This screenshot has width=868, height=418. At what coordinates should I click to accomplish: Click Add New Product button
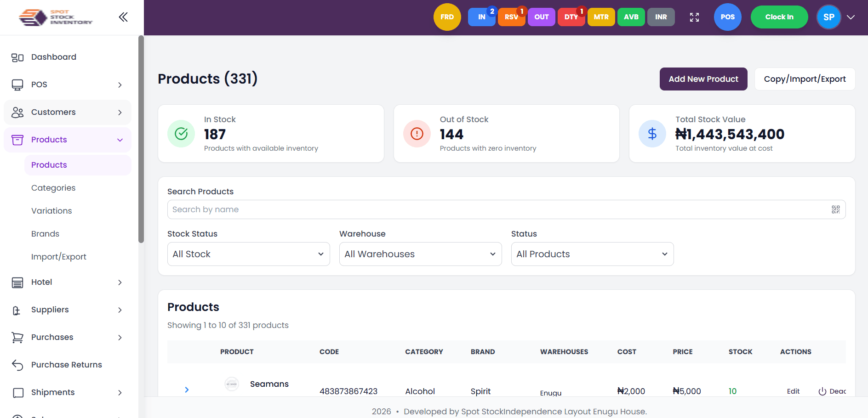(x=703, y=79)
